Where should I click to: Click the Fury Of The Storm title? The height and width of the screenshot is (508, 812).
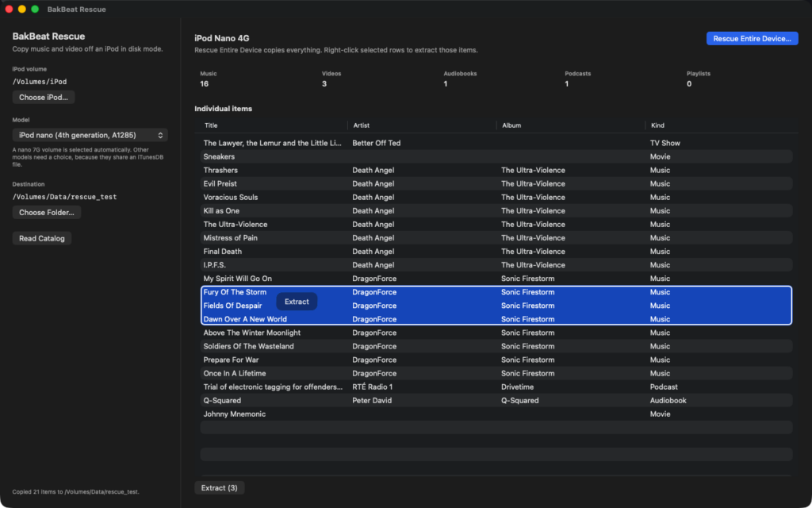coord(235,292)
